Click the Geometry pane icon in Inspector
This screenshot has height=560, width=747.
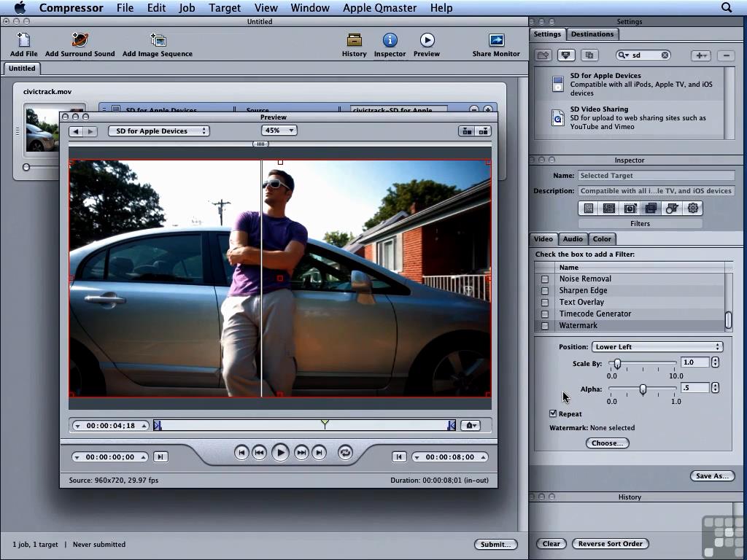672,208
